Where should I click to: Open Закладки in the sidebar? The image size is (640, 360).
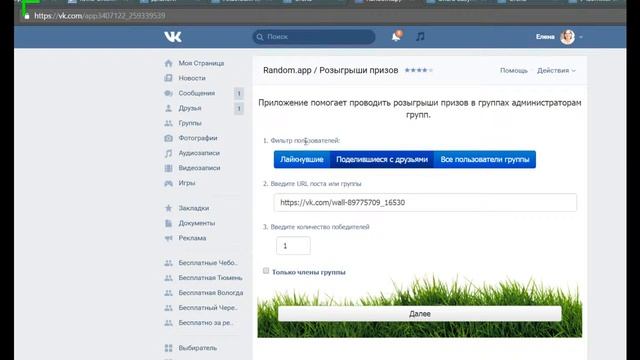193,208
